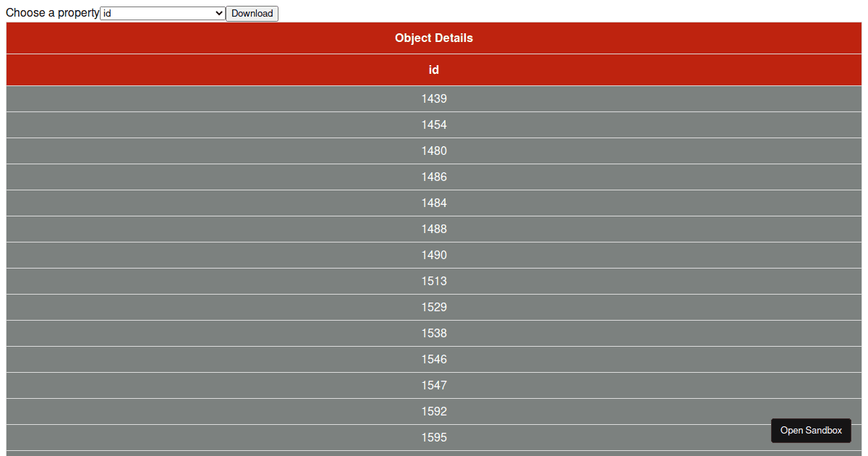This screenshot has height=456, width=868.
Task: Select the 1529 entry
Action: (x=433, y=307)
